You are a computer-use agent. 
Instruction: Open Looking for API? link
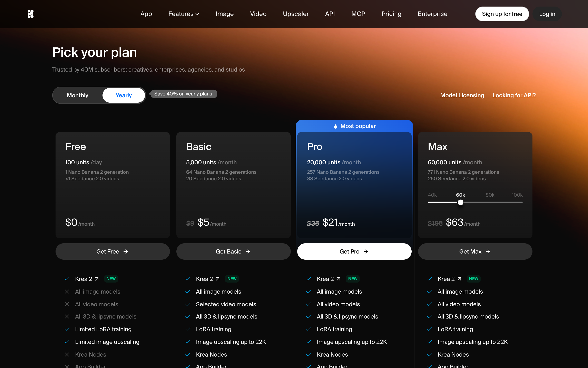[x=514, y=95]
